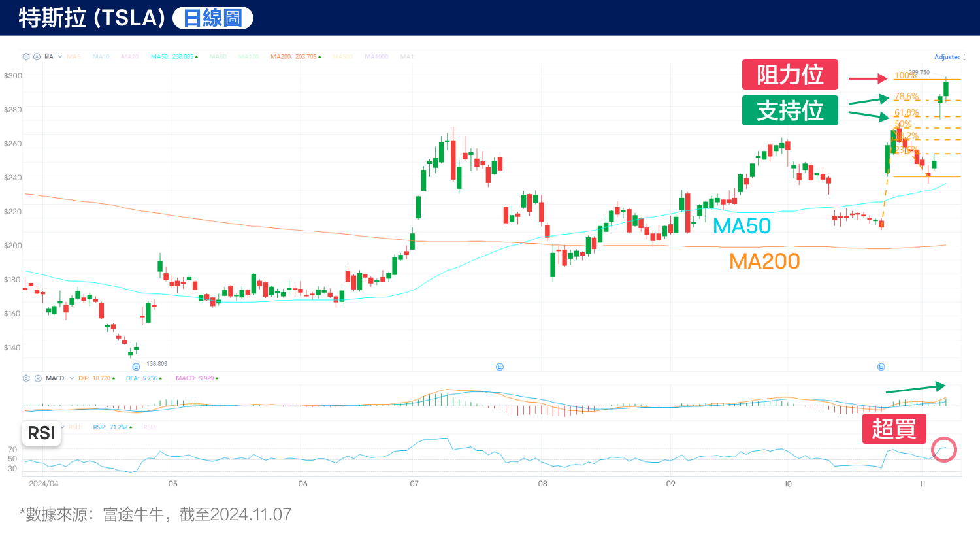Open the RSI indicator settings gear
The width and height of the screenshot is (980, 547).
pos(25,427)
